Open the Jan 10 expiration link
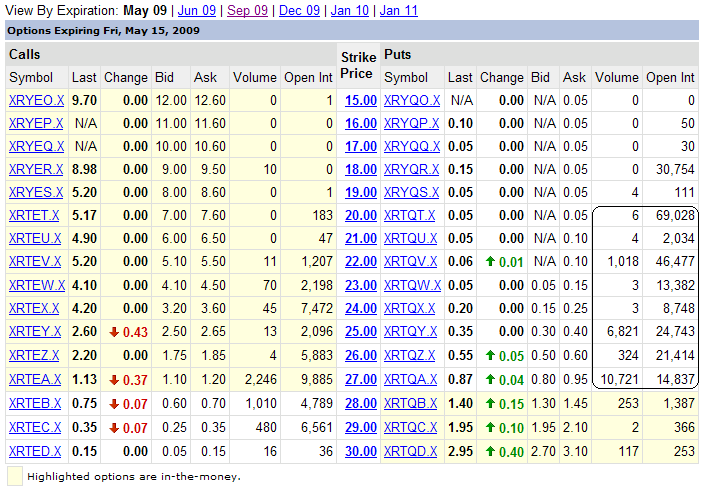The image size is (705, 486). click(349, 10)
